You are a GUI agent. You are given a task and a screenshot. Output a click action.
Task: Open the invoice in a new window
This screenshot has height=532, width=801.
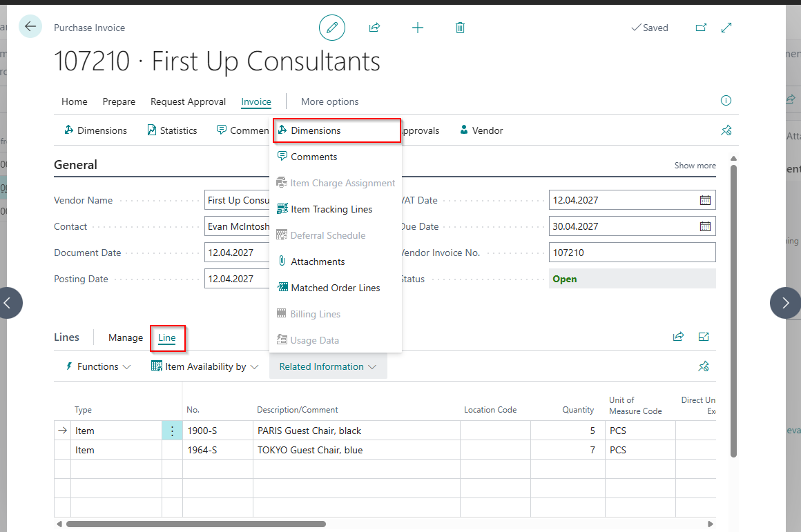point(701,28)
